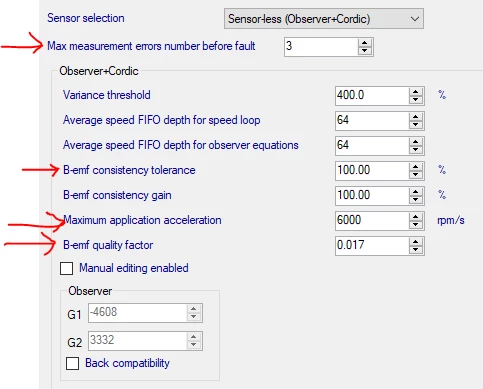
Task: Decrease Max measurement errors number value
Action: pyautogui.click(x=365, y=51)
